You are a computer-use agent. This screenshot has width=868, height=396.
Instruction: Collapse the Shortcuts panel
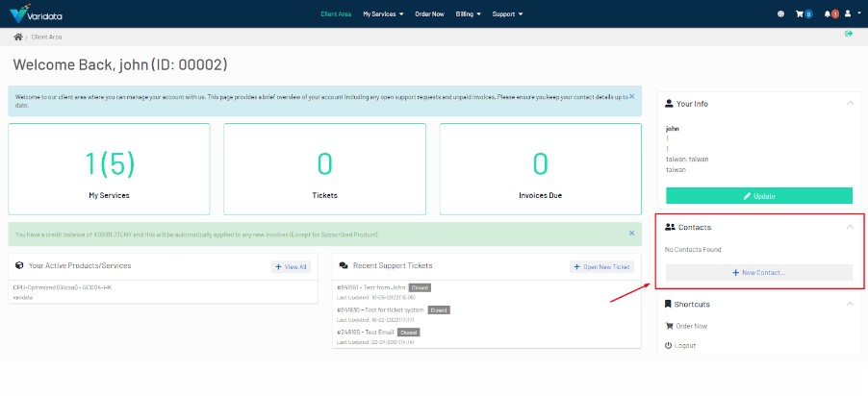[850, 304]
